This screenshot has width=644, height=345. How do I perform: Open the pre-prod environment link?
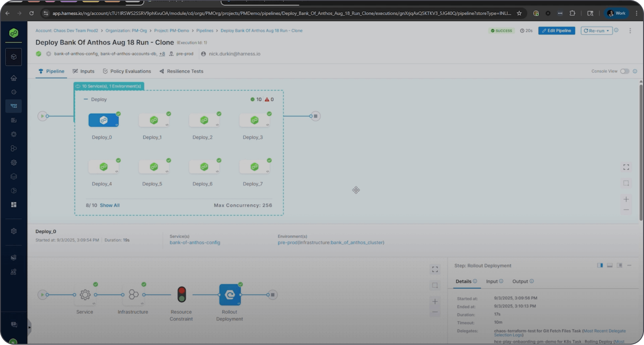click(288, 243)
